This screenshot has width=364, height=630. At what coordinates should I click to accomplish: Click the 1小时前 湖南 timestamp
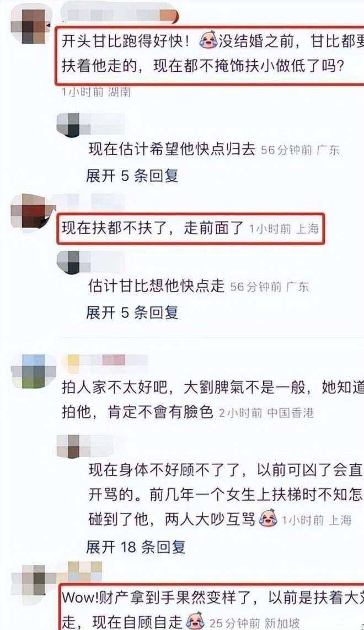click(97, 92)
